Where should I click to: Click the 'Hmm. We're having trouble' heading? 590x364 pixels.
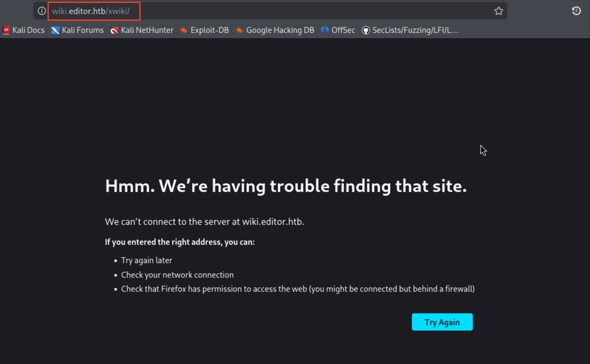(286, 186)
